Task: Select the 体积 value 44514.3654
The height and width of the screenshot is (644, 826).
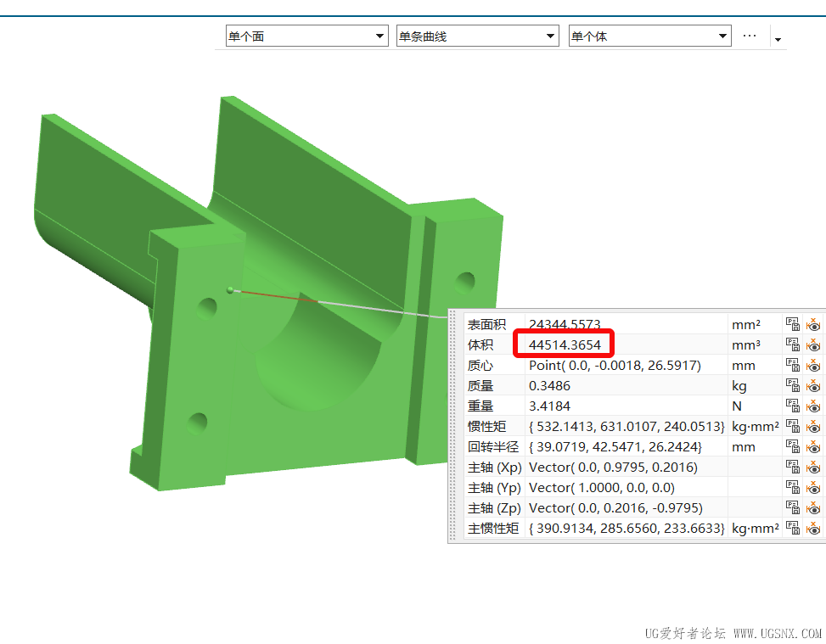Action: [565, 344]
